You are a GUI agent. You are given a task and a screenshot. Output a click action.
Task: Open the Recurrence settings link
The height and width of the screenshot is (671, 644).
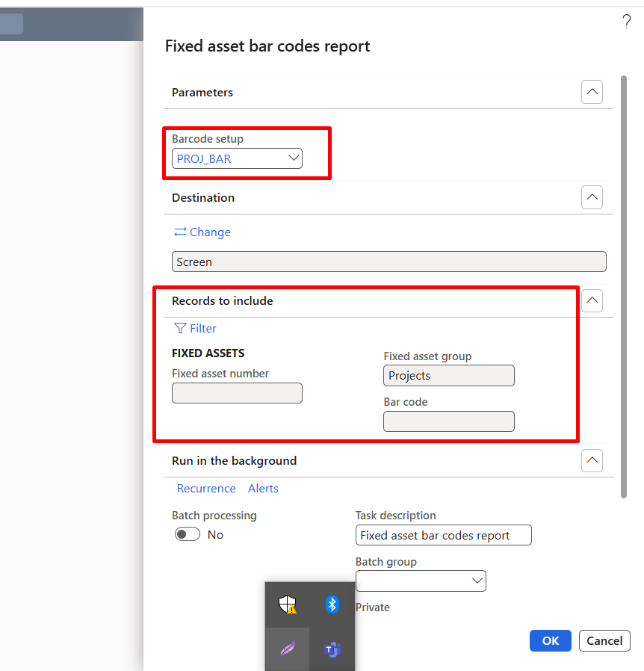[206, 488]
